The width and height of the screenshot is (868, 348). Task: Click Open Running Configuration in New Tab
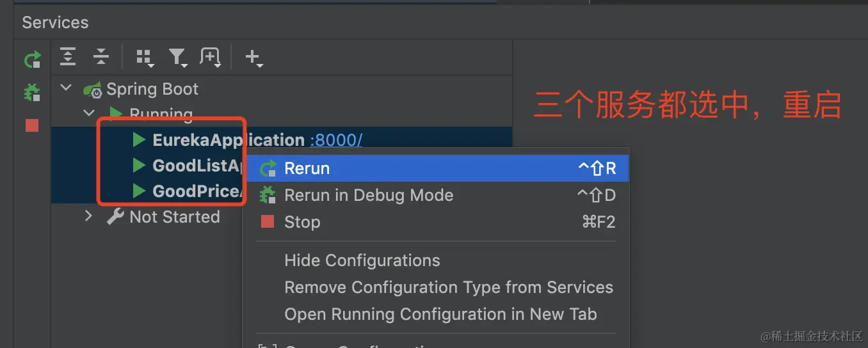pos(440,315)
